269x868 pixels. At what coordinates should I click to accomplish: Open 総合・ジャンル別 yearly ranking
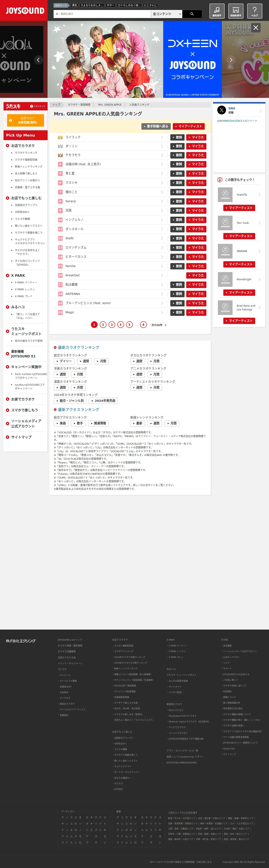click(70, 401)
